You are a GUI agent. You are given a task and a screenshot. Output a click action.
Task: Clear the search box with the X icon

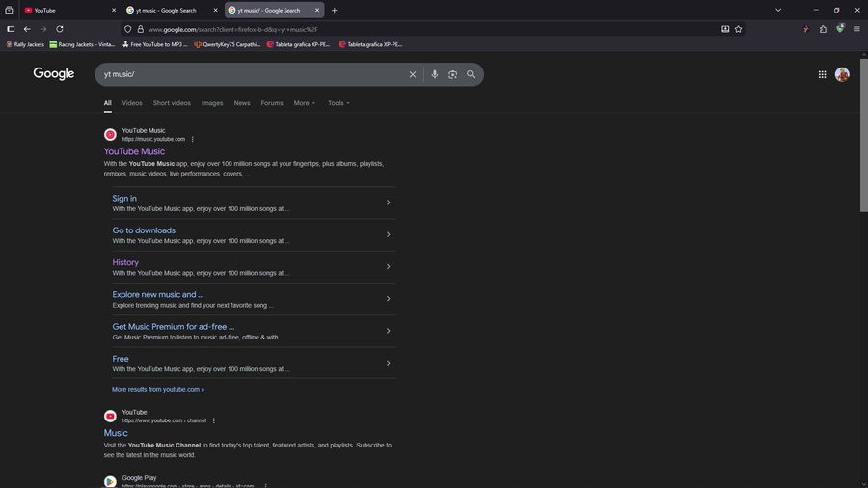[x=413, y=74]
